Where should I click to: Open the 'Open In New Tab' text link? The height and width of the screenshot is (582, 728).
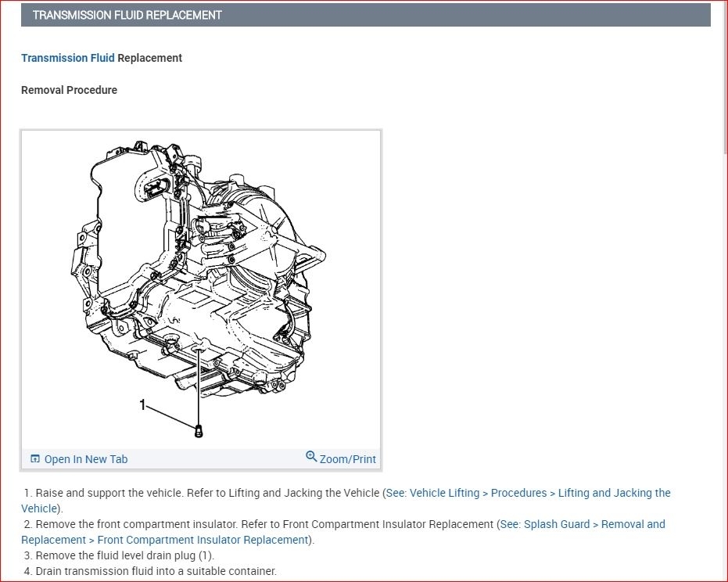(x=85, y=459)
